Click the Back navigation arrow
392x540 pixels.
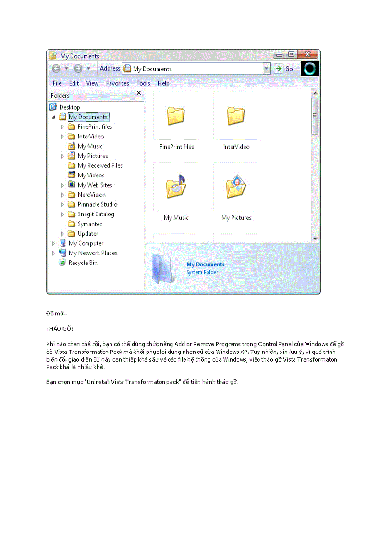click(x=57, y=68)
